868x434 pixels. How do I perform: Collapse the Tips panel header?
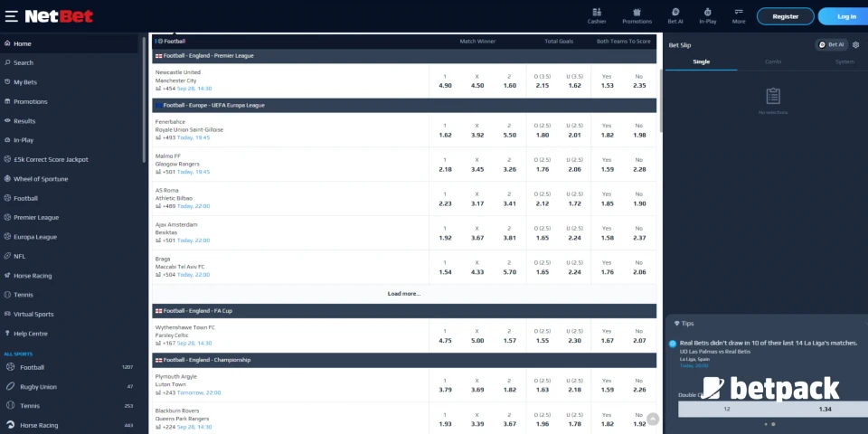click(767, 324)
